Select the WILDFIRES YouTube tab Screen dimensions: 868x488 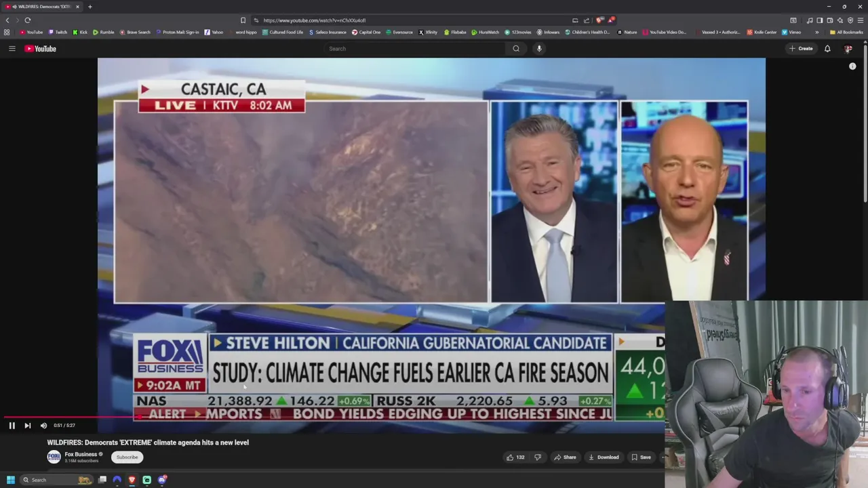(42, 7)
